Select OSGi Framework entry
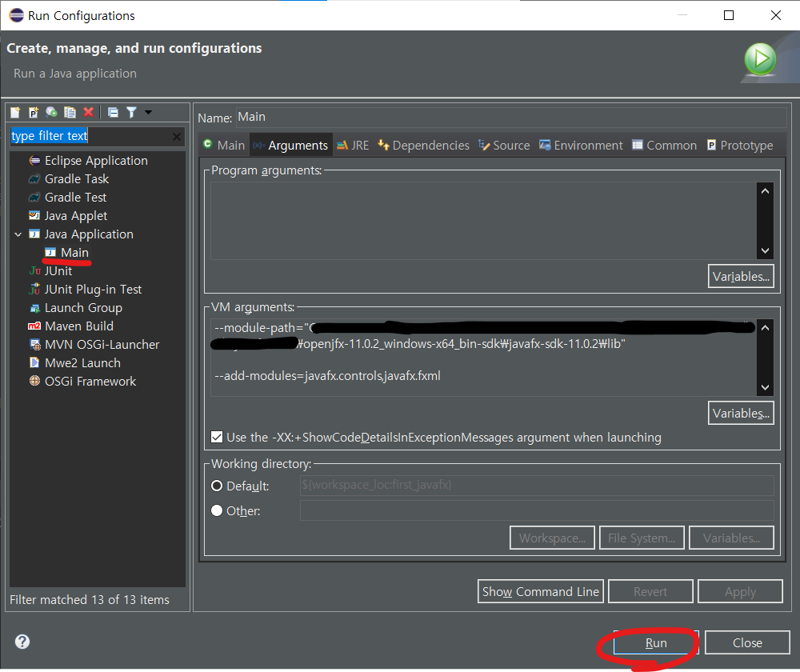 click(90, 381)
